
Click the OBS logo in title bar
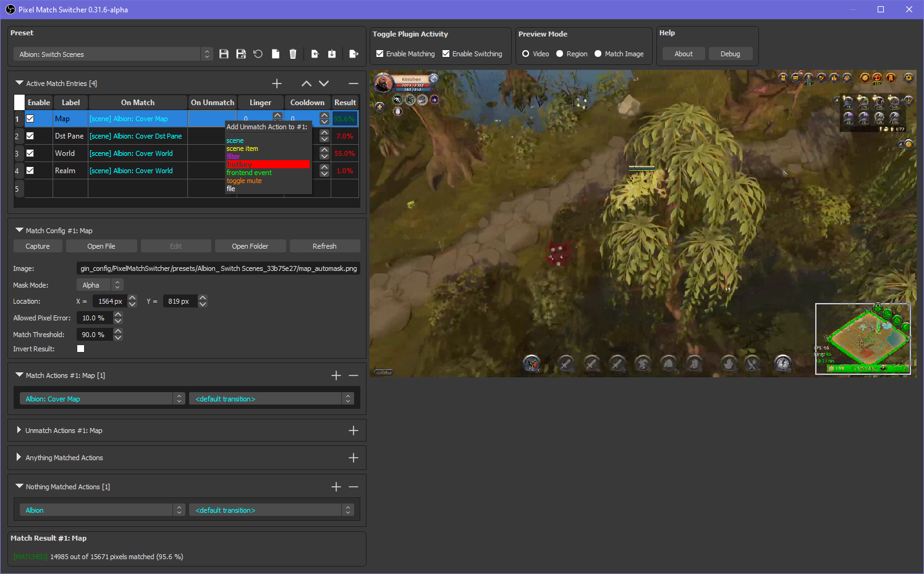[11, 9]
